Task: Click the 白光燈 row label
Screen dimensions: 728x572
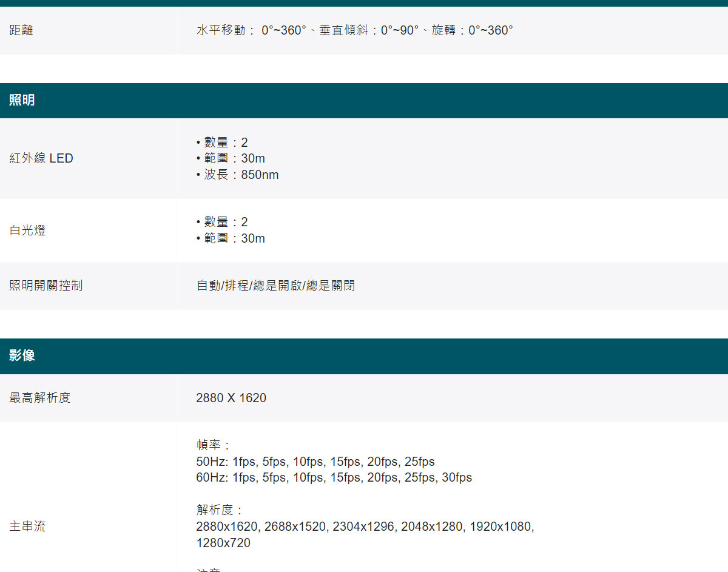Action: pyautogui.click(x=27, y=230)
